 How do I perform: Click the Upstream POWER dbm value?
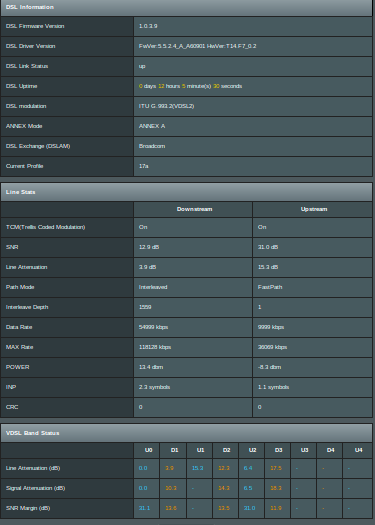click(269, 367)
